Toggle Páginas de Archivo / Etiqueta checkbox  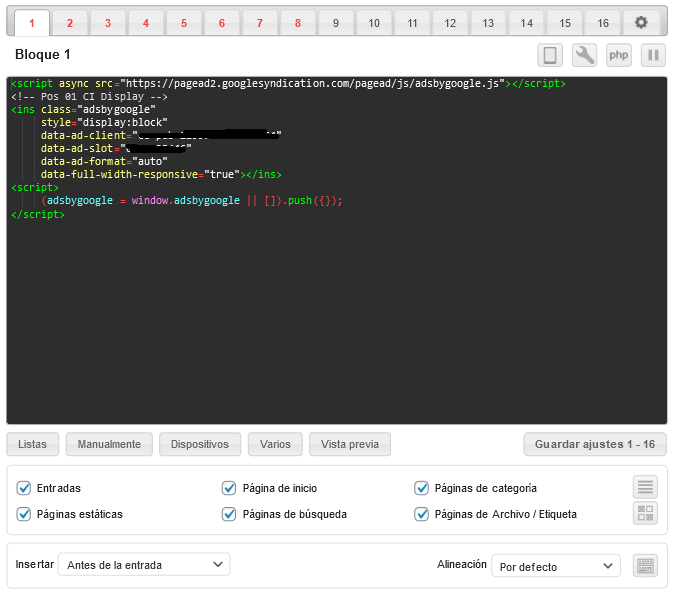(421, 514)
